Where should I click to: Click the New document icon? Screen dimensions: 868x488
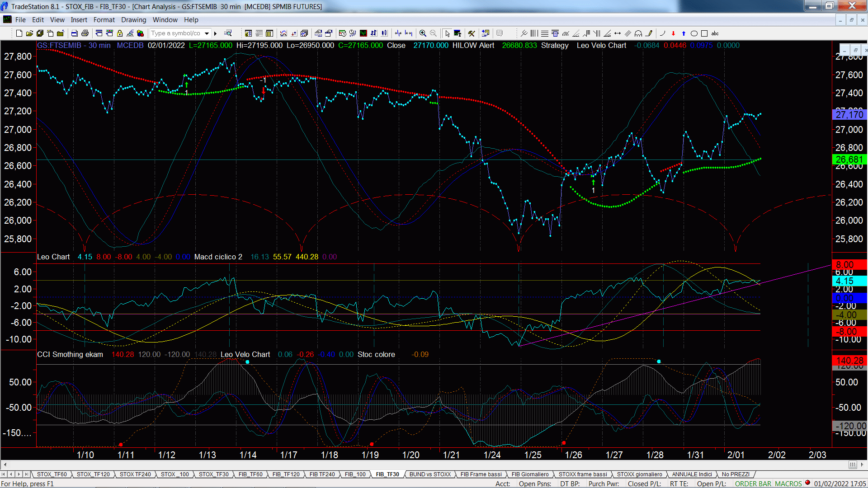19,33
